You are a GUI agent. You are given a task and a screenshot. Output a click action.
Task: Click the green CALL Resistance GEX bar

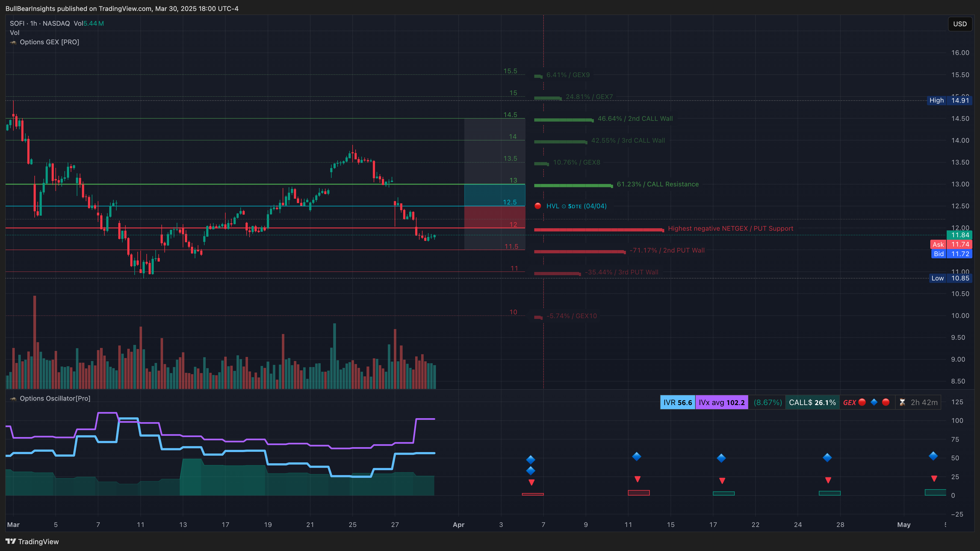tap(573, 186)
